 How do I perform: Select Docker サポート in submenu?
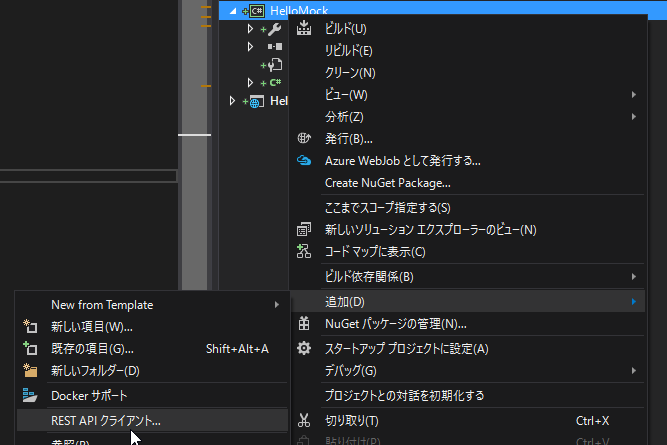[x=152, y=396]
